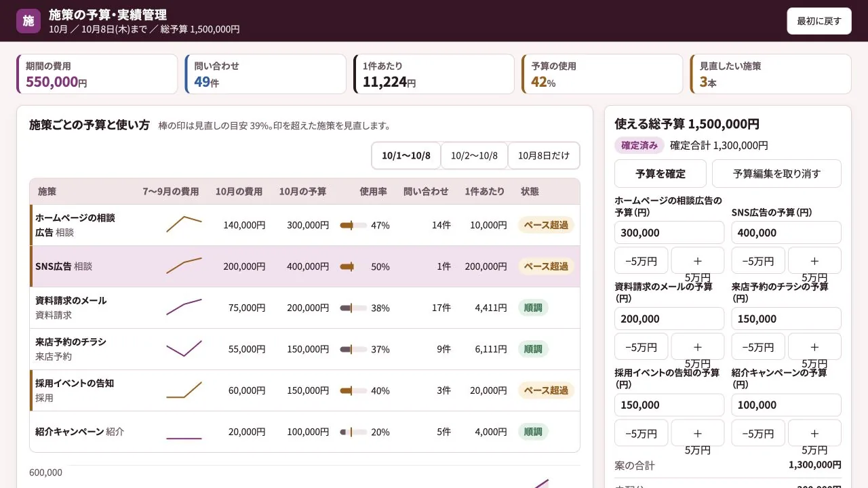Click the 問い合わせ column header
This screenshot has height=488, width=868.
coord(426,192)
